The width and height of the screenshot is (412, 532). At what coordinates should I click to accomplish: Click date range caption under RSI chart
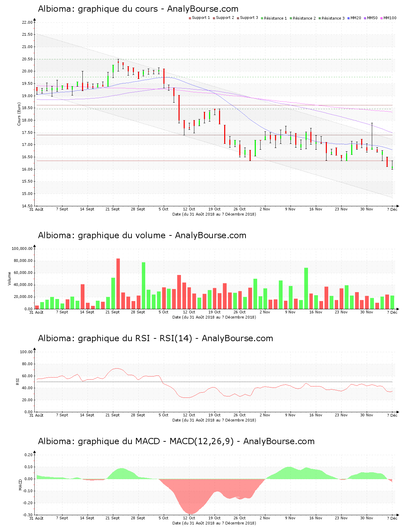[x=214, y=420]
